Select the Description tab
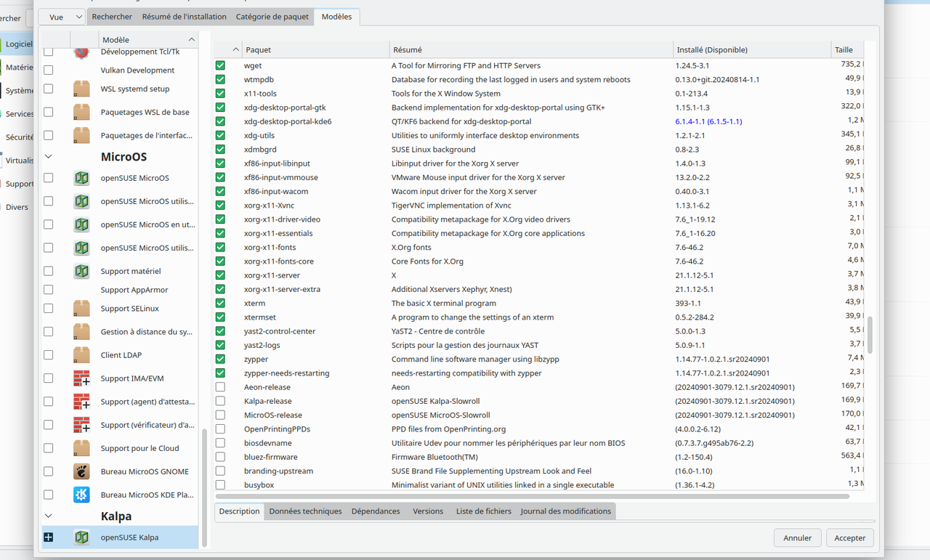The width and height of the screenshot is (930, 560). pos(239,511)
